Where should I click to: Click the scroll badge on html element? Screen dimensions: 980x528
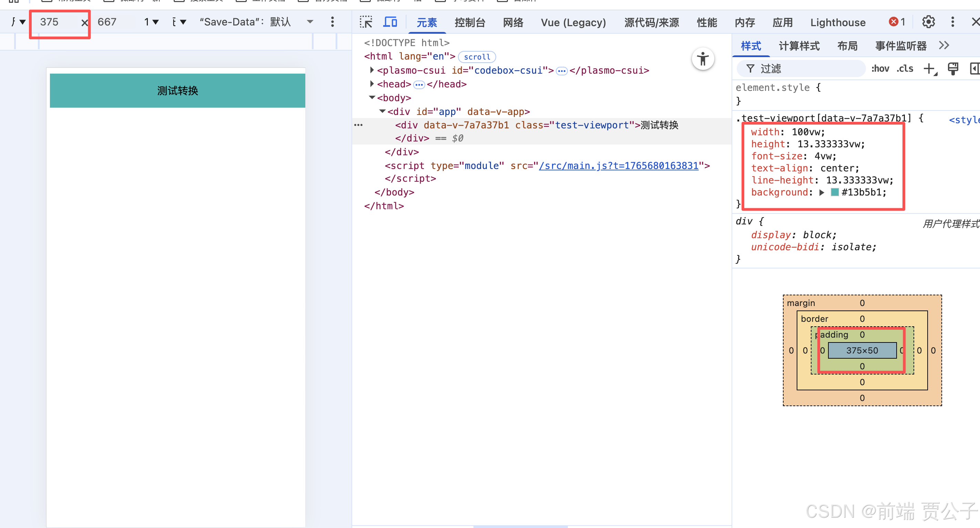click(477, 57)
